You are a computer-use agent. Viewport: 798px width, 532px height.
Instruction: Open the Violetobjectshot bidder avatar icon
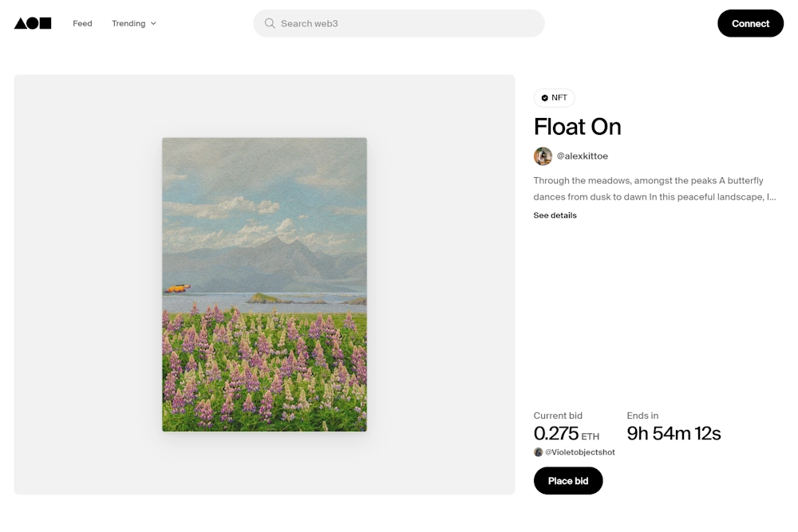coord(538,452)
